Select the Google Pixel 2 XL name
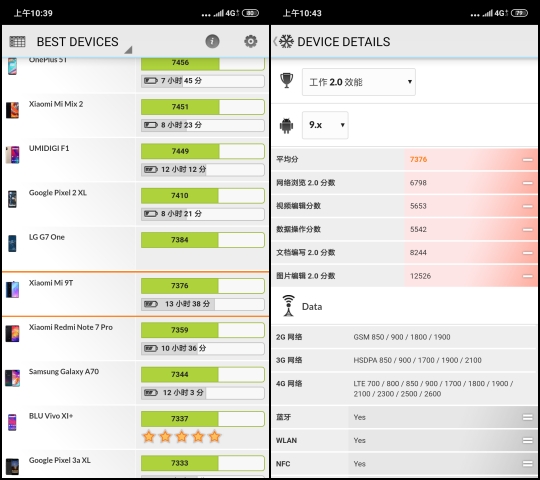Screen dimensions: 540x480 click(x=58, y=193)
